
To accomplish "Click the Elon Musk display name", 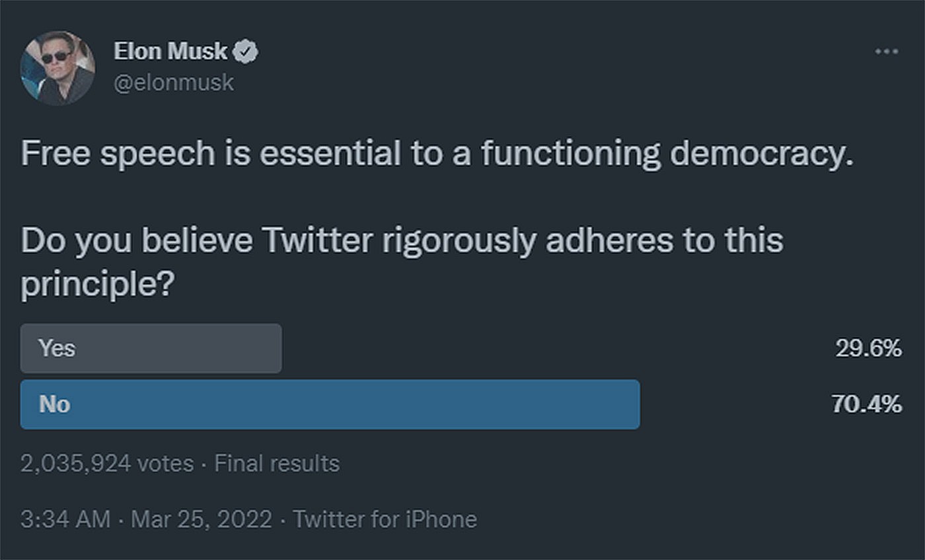I will click(x=170, y=52).
